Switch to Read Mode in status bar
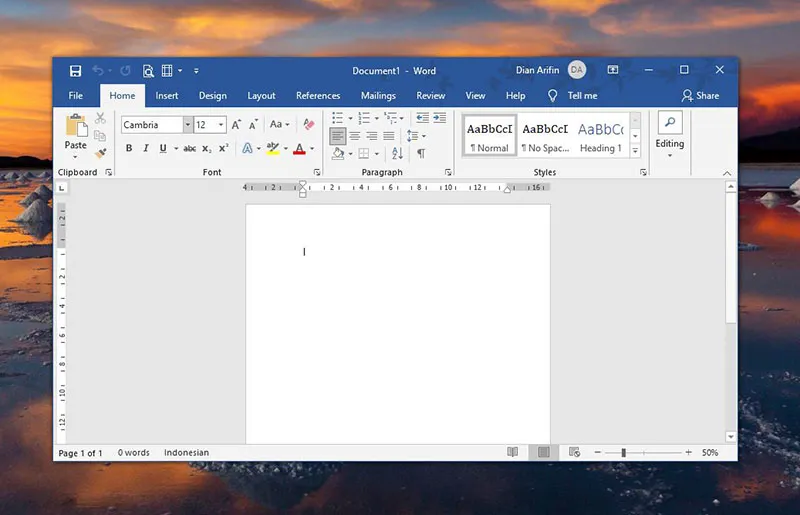 click(513, 453)
